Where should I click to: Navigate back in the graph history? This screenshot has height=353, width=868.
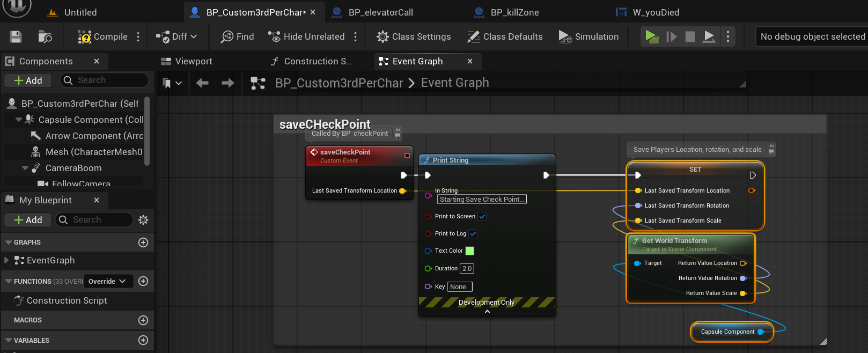click(202, 83)
